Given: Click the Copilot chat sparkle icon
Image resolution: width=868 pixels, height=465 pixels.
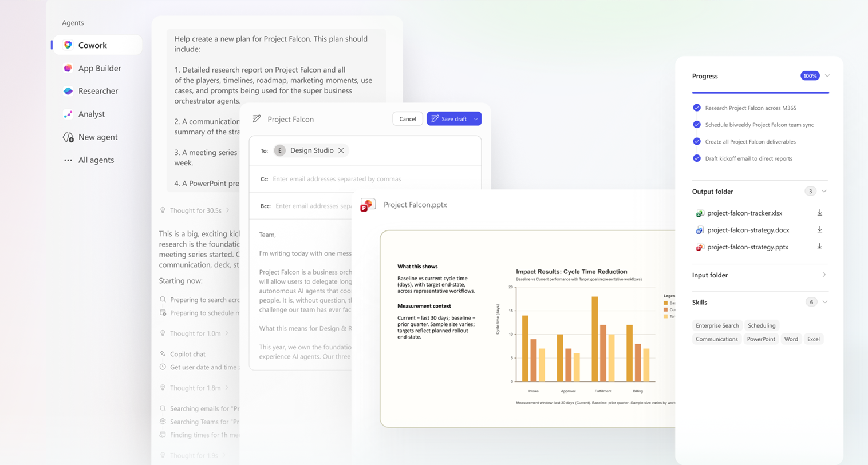Looking at the screenshot, I should (163, 354).
